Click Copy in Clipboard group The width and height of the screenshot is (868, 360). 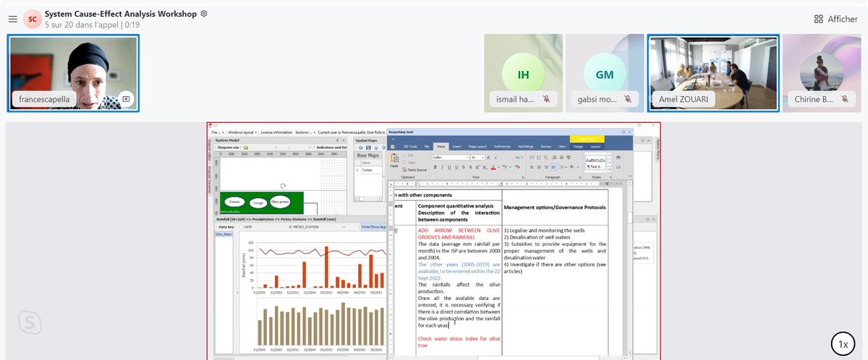(409, 163)
